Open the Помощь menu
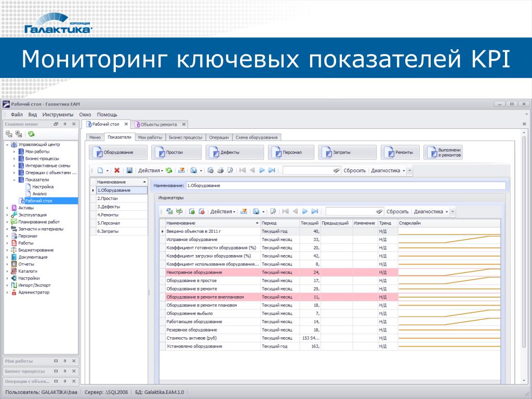Screen dimensions: 532x399 pos(107,114)
